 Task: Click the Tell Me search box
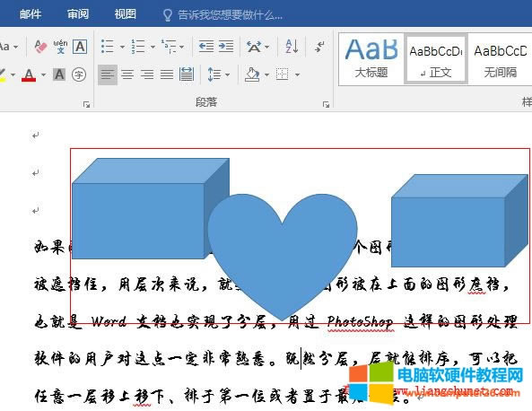(x=222, y=15)
